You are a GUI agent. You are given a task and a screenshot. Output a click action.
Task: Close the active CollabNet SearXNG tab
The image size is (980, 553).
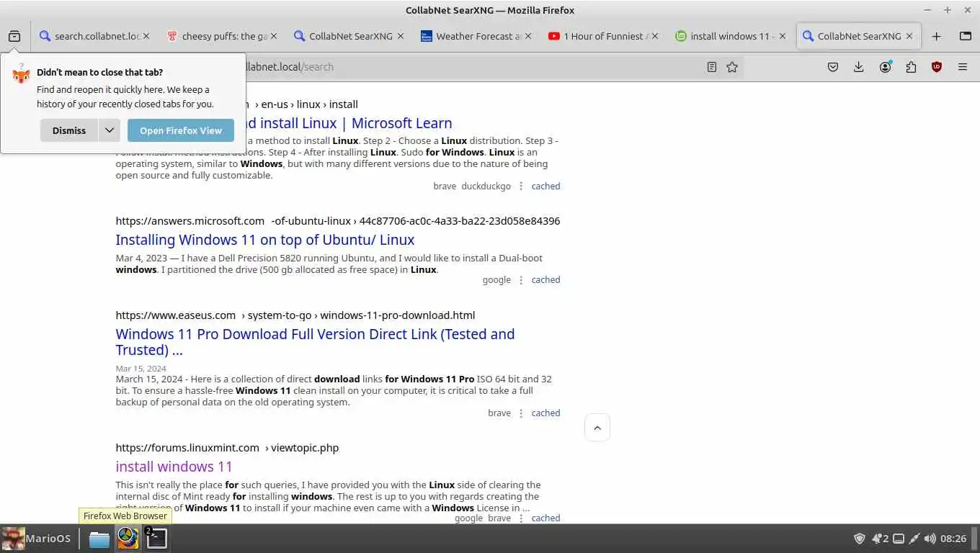click(x=909, y=36)
